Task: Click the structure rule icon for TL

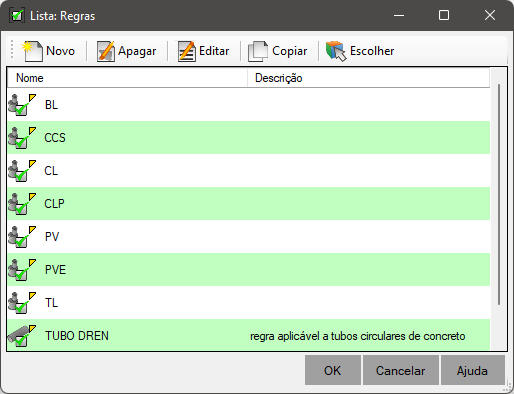Action: [x=22, y=303]
